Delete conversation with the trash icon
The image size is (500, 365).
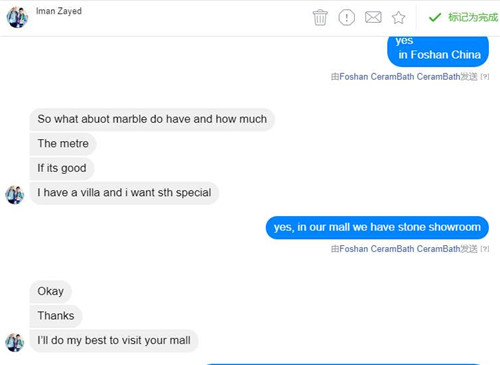pos(320,17)
